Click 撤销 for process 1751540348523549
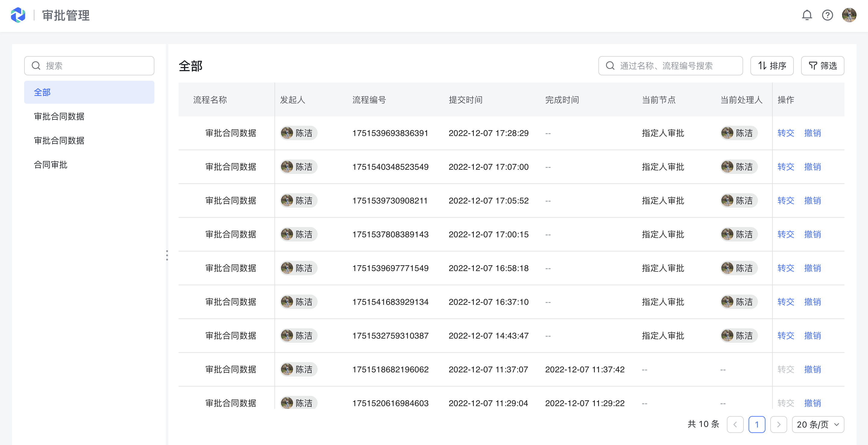Viewport: 868px width, 445px height. (x=813, y=167)
